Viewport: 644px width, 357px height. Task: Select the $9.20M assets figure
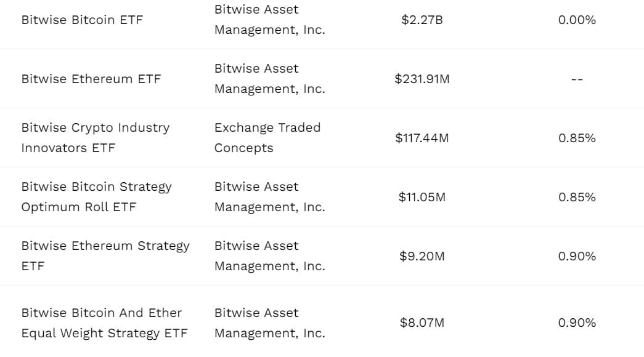click(x=422, y=256)
